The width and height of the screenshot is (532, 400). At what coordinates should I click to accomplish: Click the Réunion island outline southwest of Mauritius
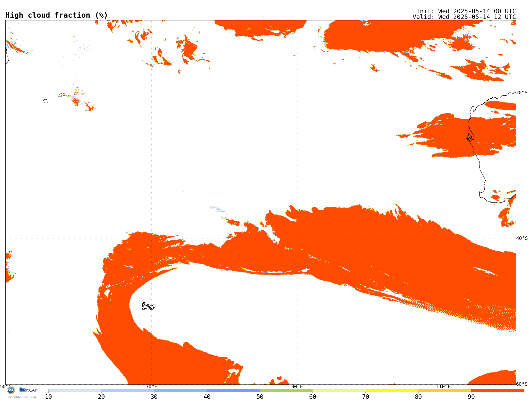(46, 101)
